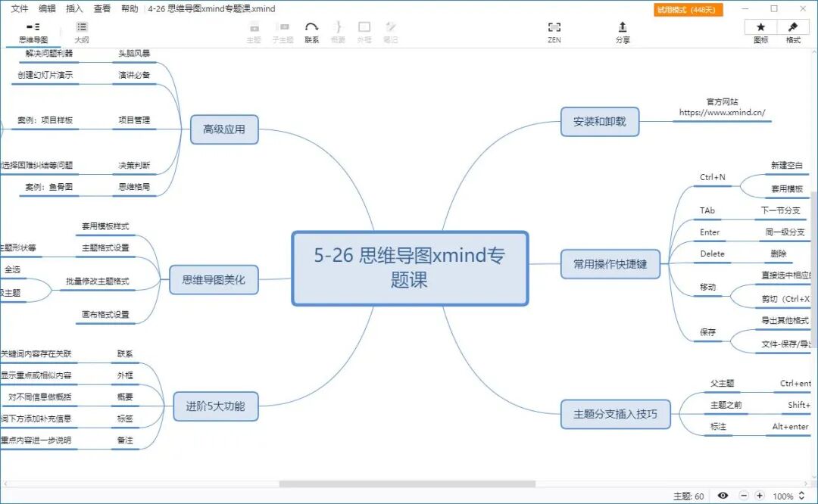Open the 插入 menu
818x504 pixels.
pos(74,8)
